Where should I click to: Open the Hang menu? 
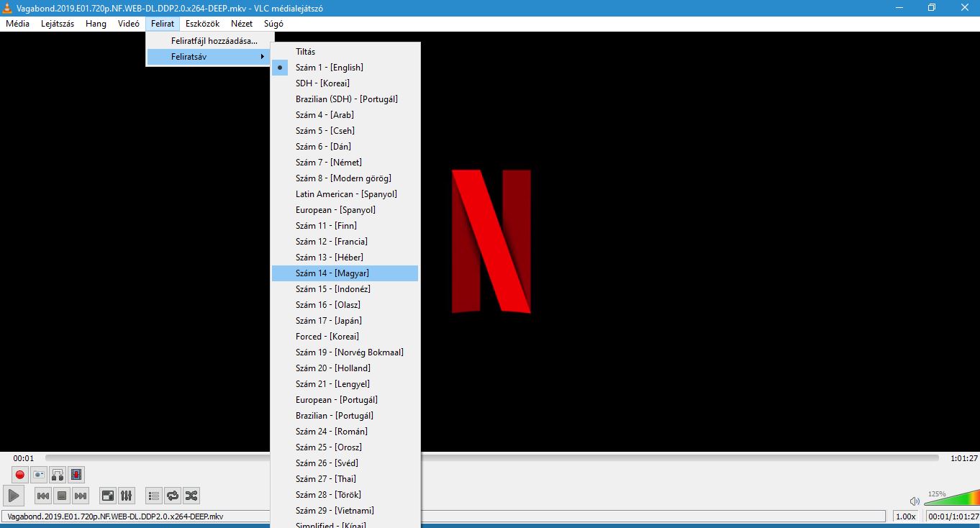[x=96, y=24]
